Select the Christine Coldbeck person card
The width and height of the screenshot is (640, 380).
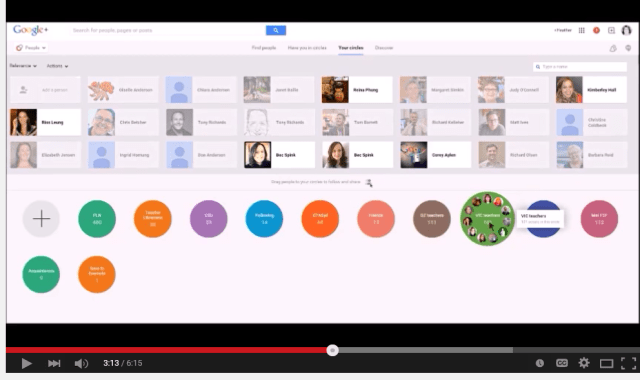click(591, 122)
